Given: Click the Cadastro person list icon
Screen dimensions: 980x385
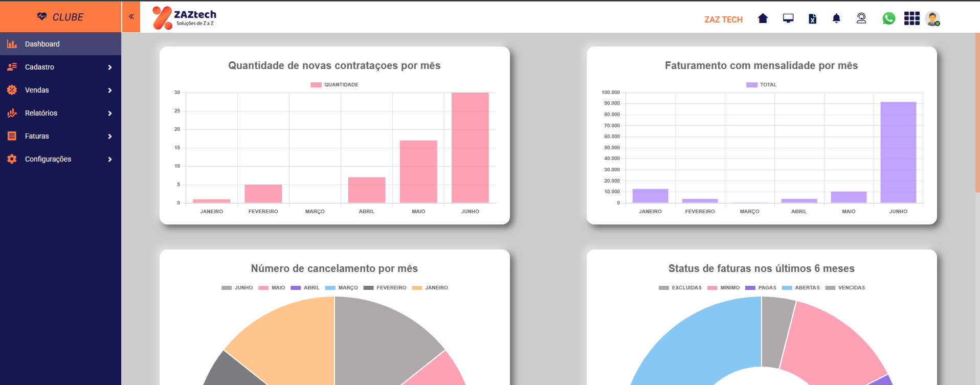Looking at the screenshot, I should pyautogui.click(x=12, y=67).
